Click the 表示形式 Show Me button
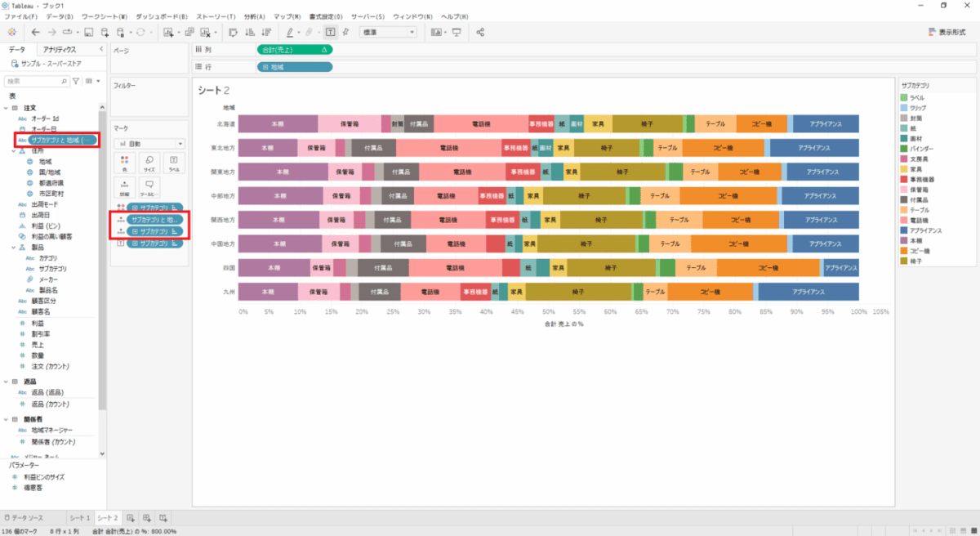This screenshot has width=980, height=536. coord(947,32)
